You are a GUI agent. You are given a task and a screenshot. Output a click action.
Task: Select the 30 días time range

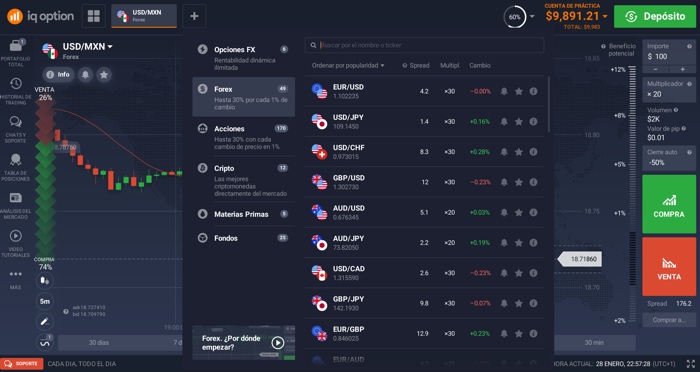pyautogui.click(x=99, y=343)
